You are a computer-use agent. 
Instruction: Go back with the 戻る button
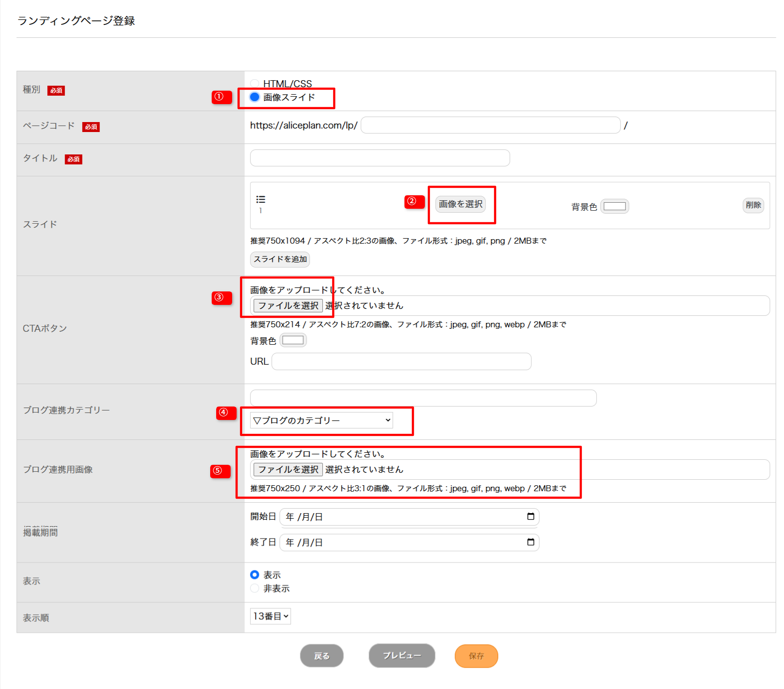[x=322, y=656]
